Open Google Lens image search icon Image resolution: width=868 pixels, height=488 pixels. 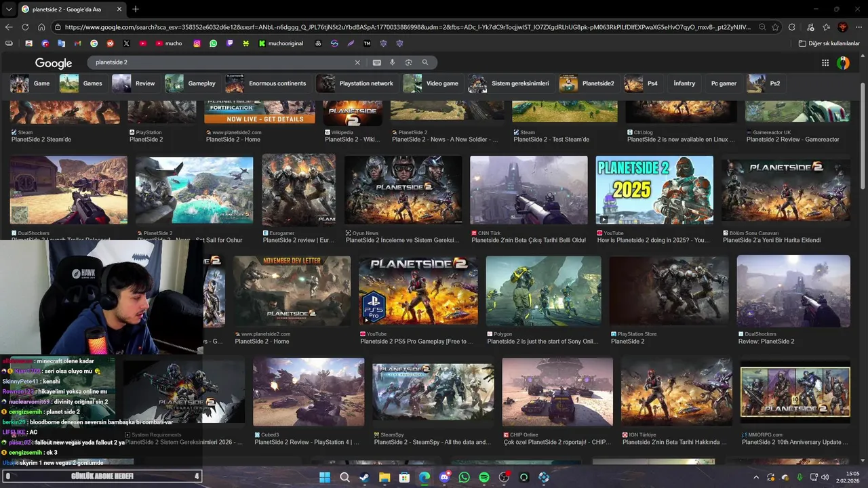(408, 62)
